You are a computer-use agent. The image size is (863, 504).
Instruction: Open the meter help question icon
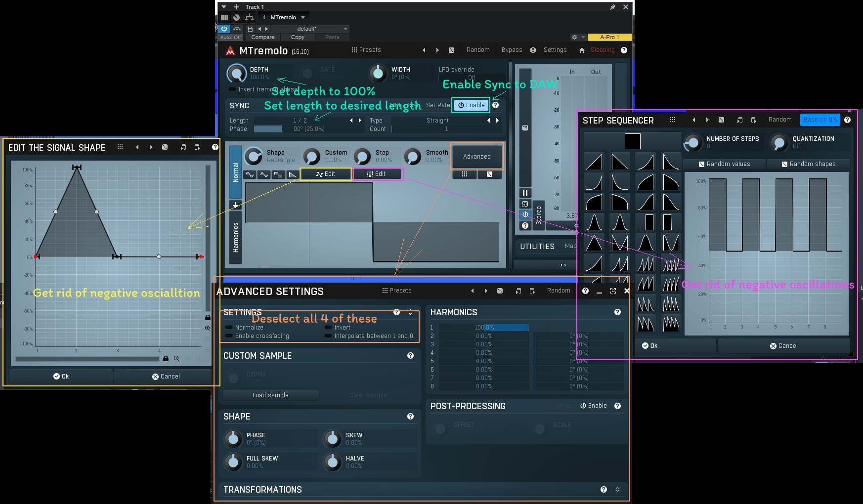(x=525, y=225)
